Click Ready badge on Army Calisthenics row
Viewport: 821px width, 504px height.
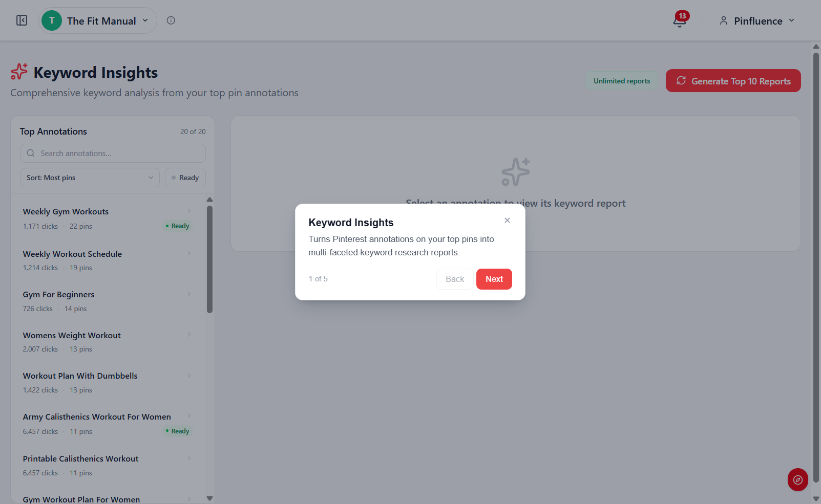pos(177,431)
